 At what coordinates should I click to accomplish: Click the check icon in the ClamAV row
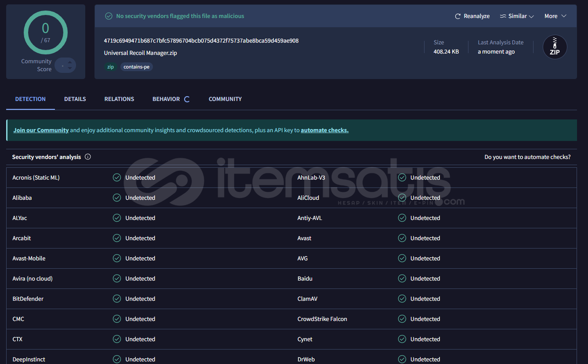(x=402, y=299)
